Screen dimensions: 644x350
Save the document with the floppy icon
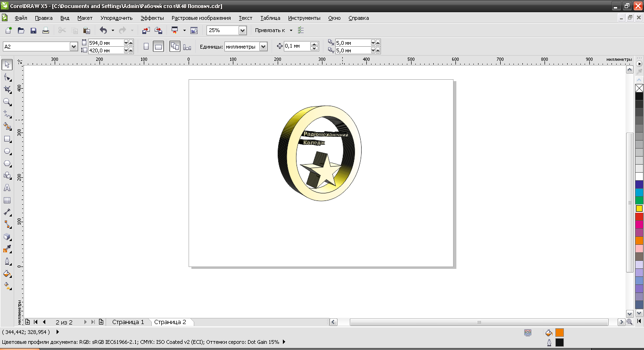pyautogui.click(x=33, y=30)
